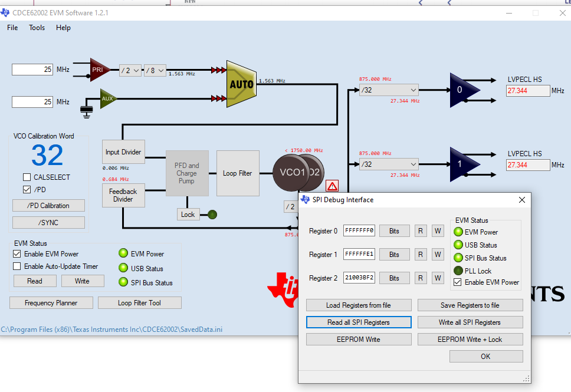571x392 pixels.
Task: Click EEPROM Write + Lock button
Action: [470, 339]
